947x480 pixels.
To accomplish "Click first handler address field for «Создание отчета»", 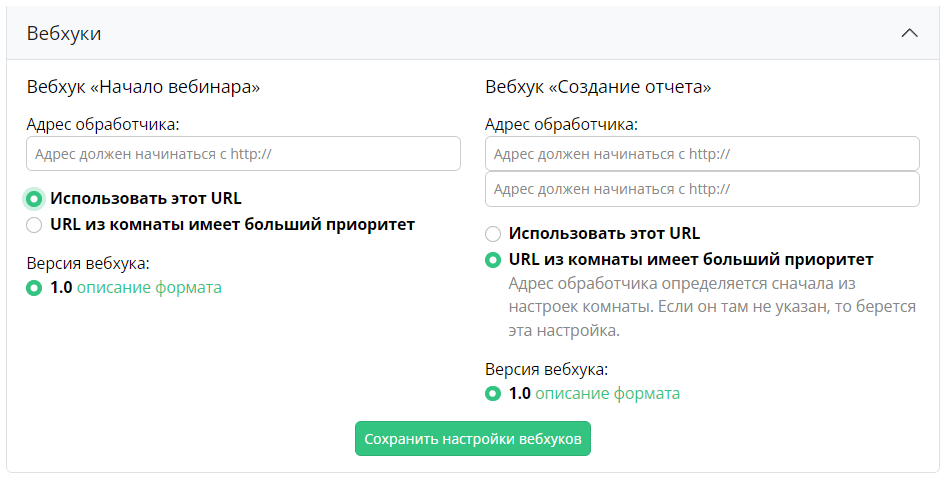I will pos(701,154).
